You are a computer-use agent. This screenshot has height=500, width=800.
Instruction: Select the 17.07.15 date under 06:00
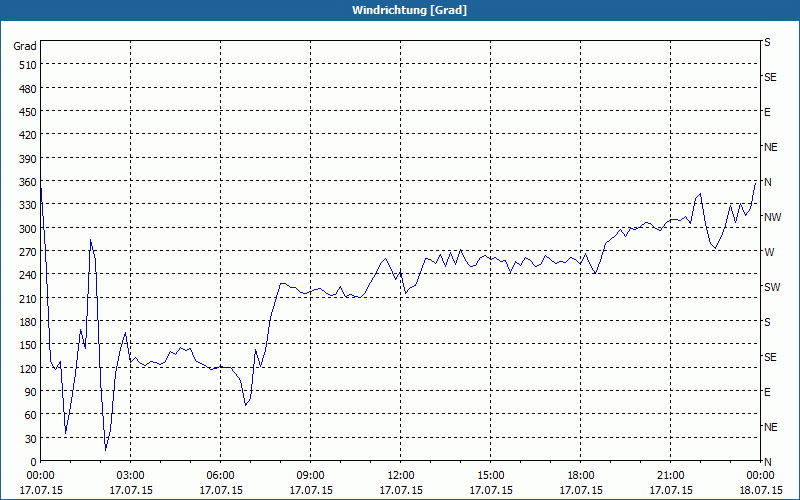tap(220, 490)
